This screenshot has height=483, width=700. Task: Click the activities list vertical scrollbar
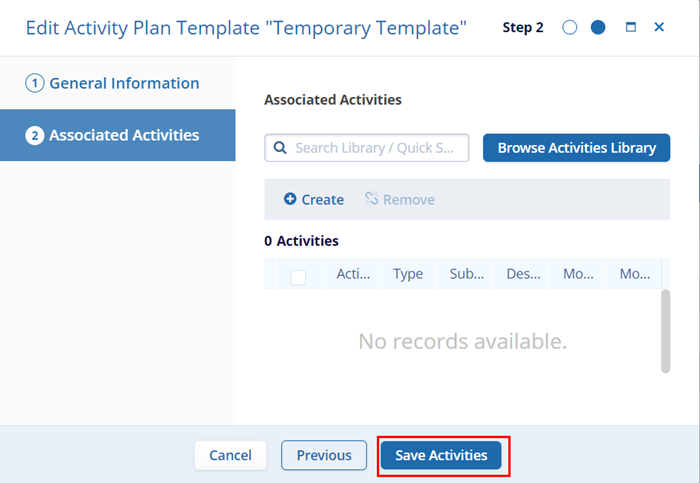coord(665,332)
